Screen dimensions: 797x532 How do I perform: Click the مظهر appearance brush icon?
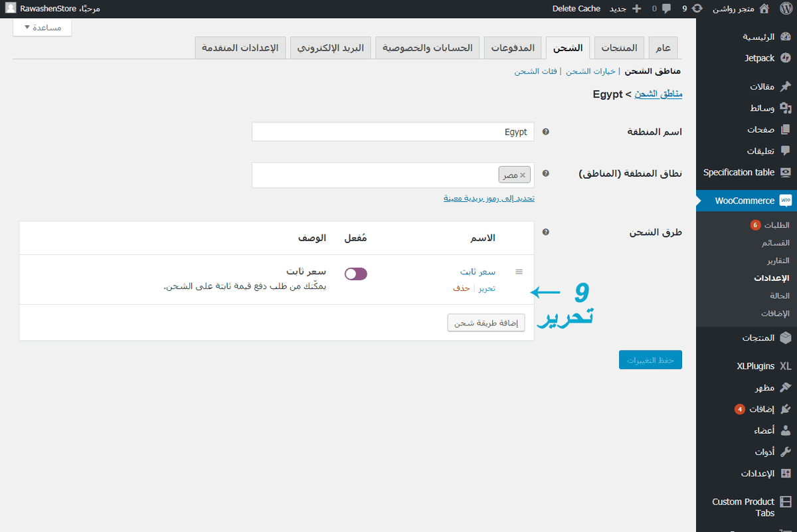(786, 388)
